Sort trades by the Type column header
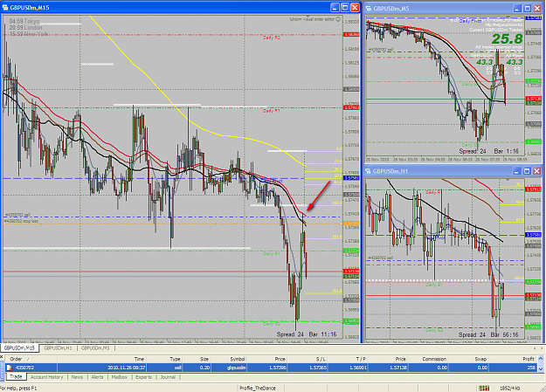 [165, 359]
